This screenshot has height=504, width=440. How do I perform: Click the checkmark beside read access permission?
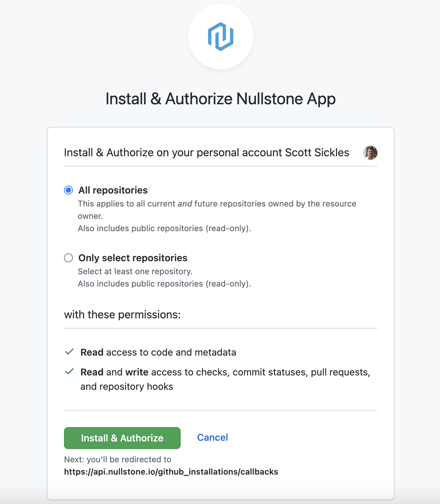point(69,352)
